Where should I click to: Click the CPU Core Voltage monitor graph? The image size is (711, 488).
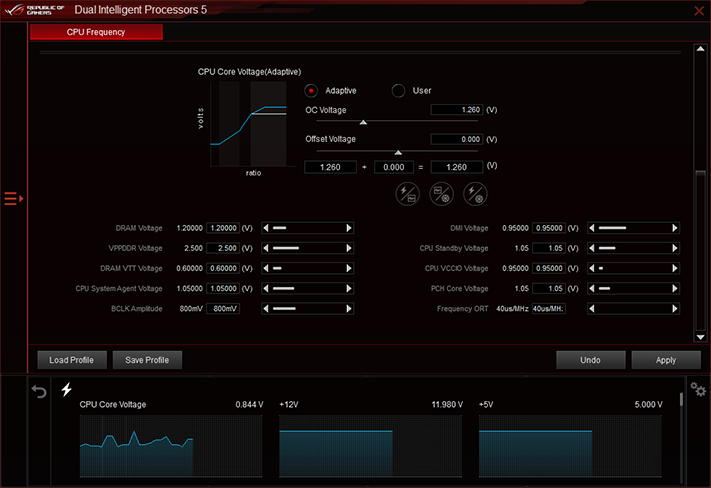(x=171, y=445)
